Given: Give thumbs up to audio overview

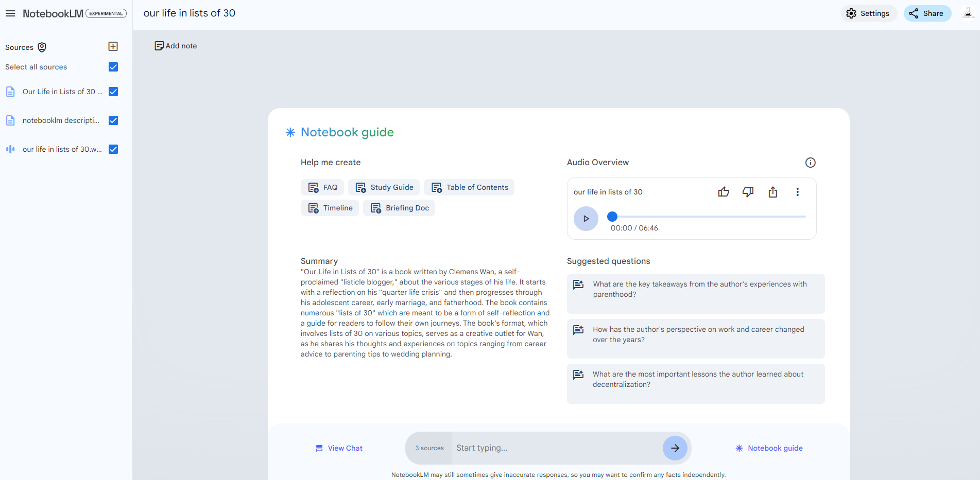Looking at the screenshot, I should point(724,192).
